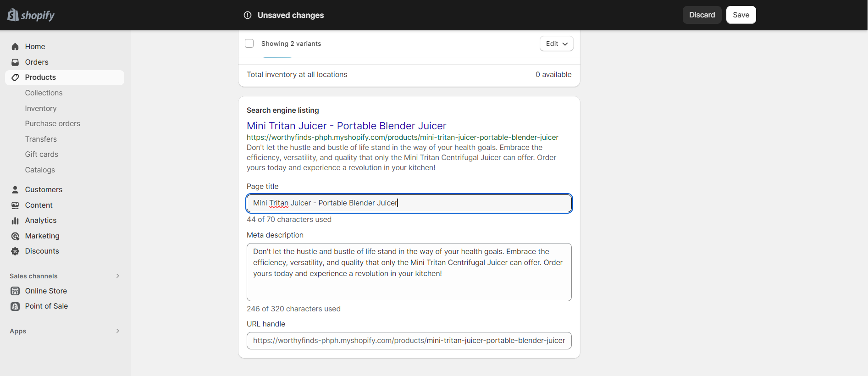Open Inventory submenu item

point(41,109)
